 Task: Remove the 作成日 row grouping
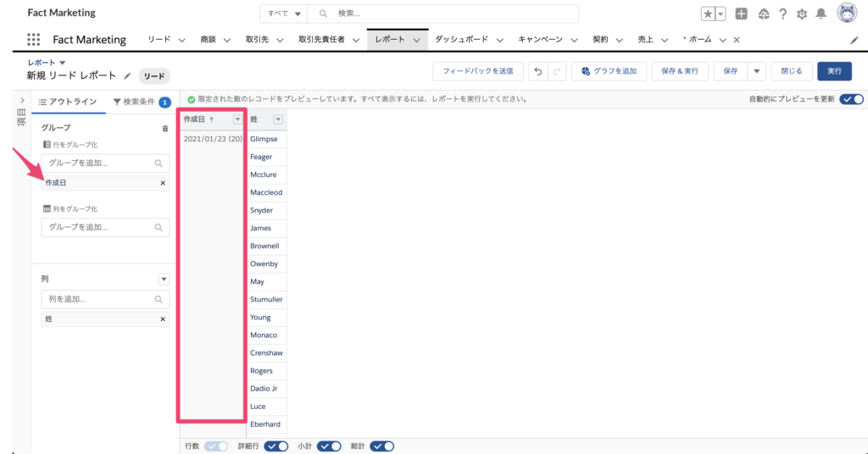(x=163, y=183)
